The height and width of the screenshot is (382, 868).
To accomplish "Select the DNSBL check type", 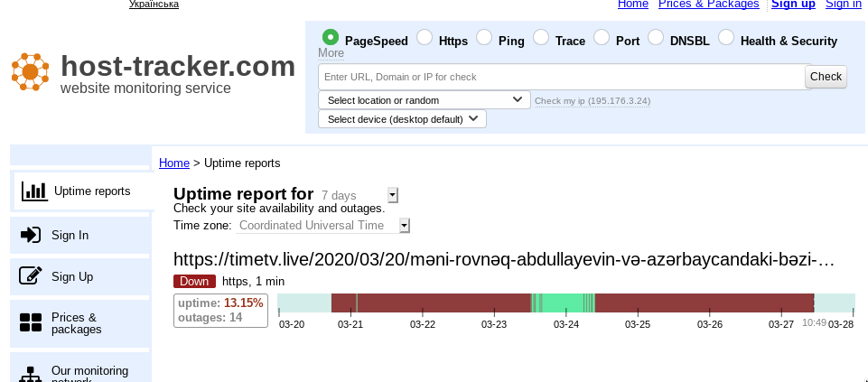I will pos(656,37).
